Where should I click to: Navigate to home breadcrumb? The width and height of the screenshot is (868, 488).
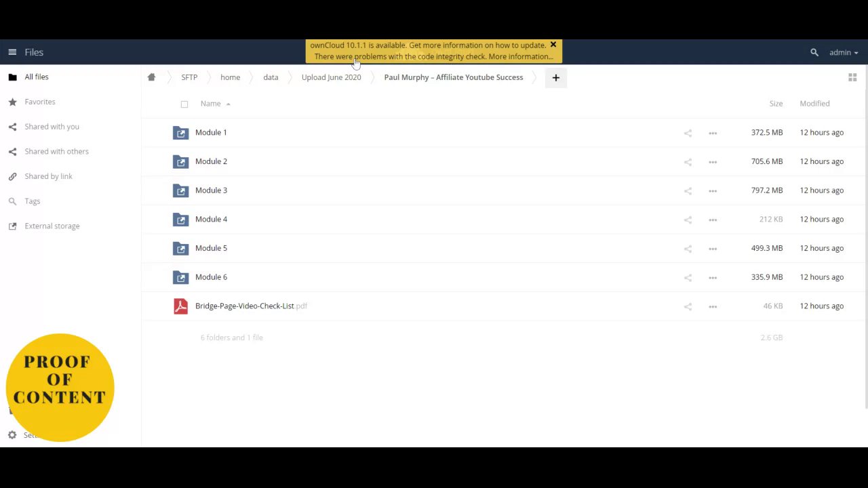pos(230,77)
